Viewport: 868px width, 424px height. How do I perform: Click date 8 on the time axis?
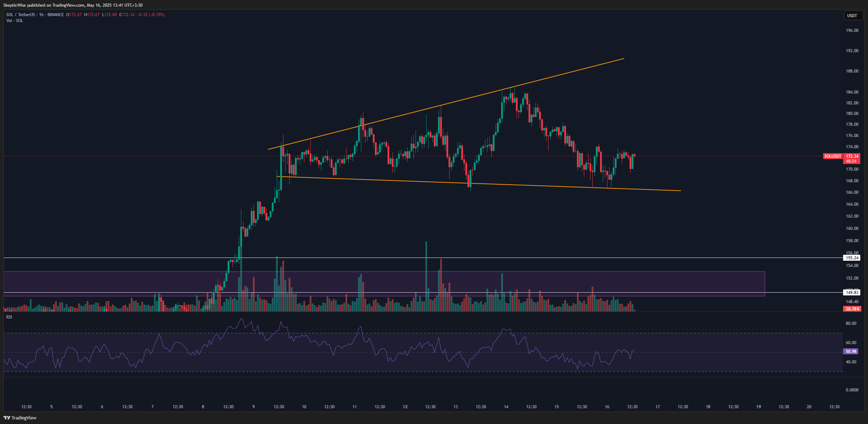[x=203, y=407]
